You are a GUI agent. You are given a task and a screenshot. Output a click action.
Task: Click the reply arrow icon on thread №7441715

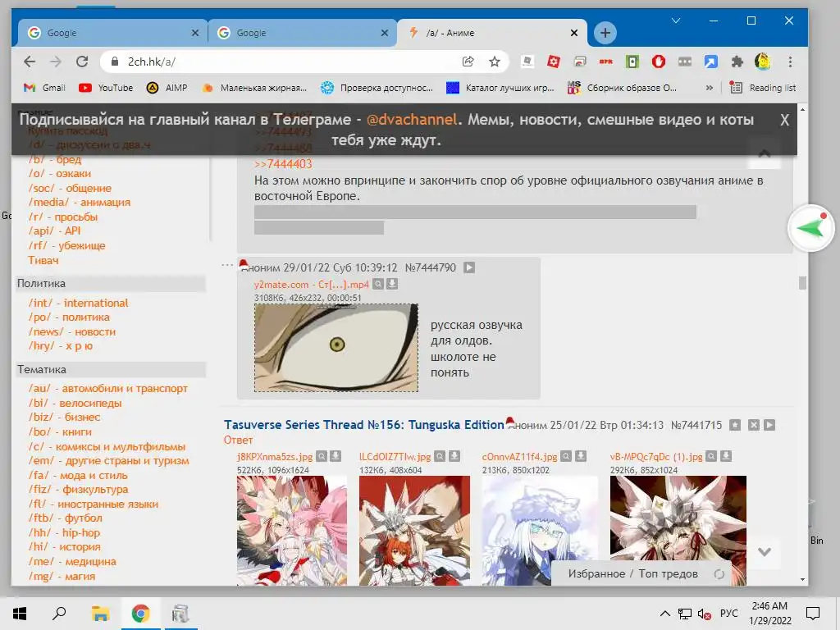(769, 425)
